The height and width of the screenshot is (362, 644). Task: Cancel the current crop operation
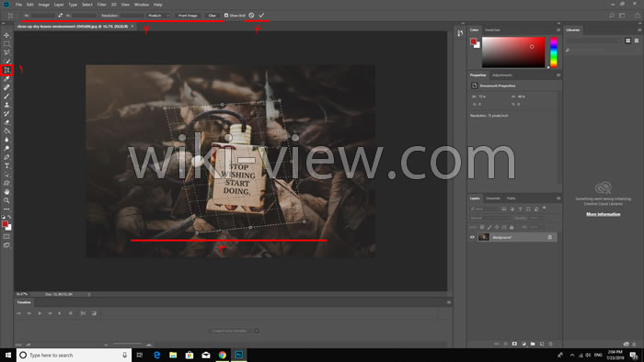pos(251,16)
